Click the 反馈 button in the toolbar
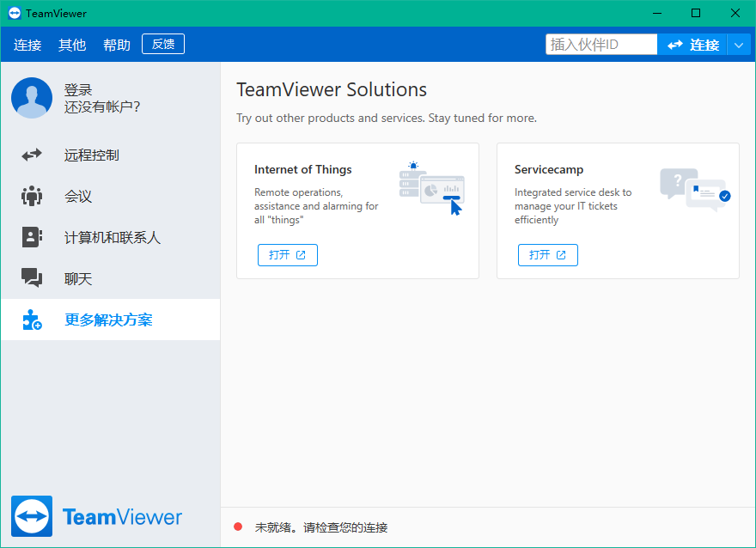Screen dimensions: 756x548 click(162, 43)
